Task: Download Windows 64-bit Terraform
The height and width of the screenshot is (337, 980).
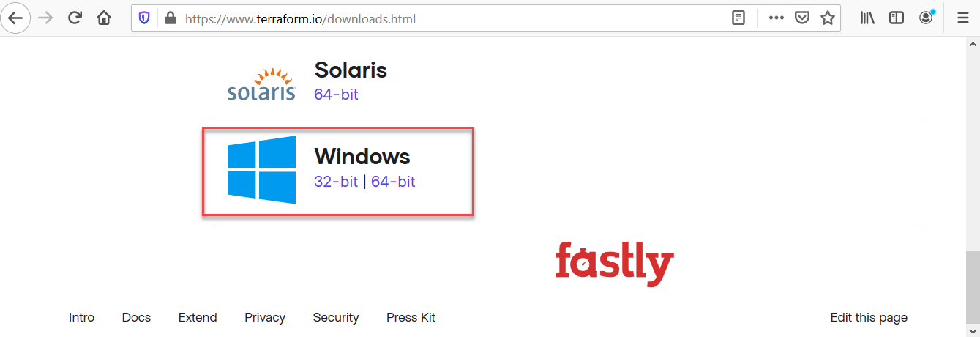Action: (x=393, y=182)
